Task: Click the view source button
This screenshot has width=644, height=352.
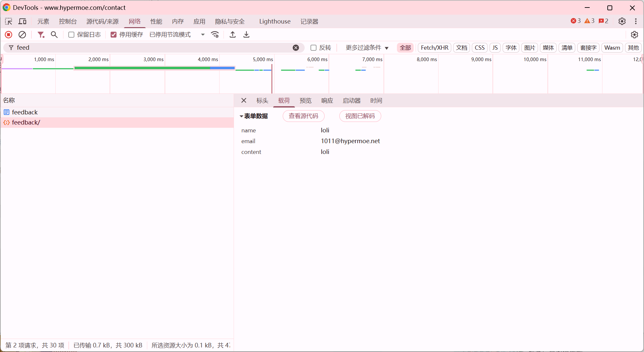Action: [303, 116]
